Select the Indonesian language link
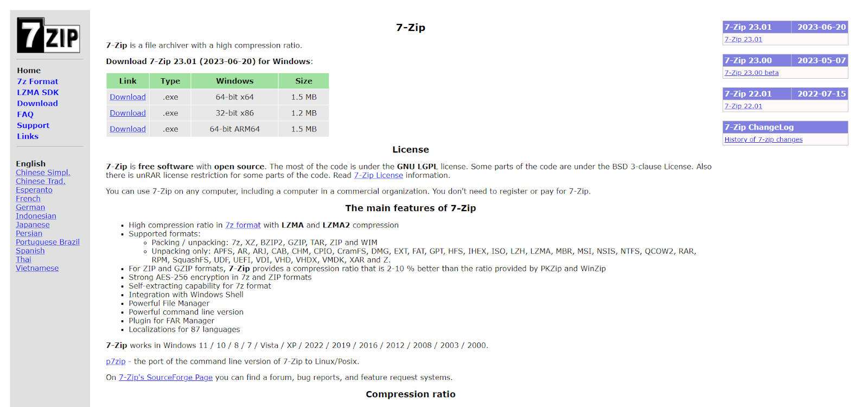Viewport: 868px width, 407px height. pyautogui.click(x=36, y=216)
